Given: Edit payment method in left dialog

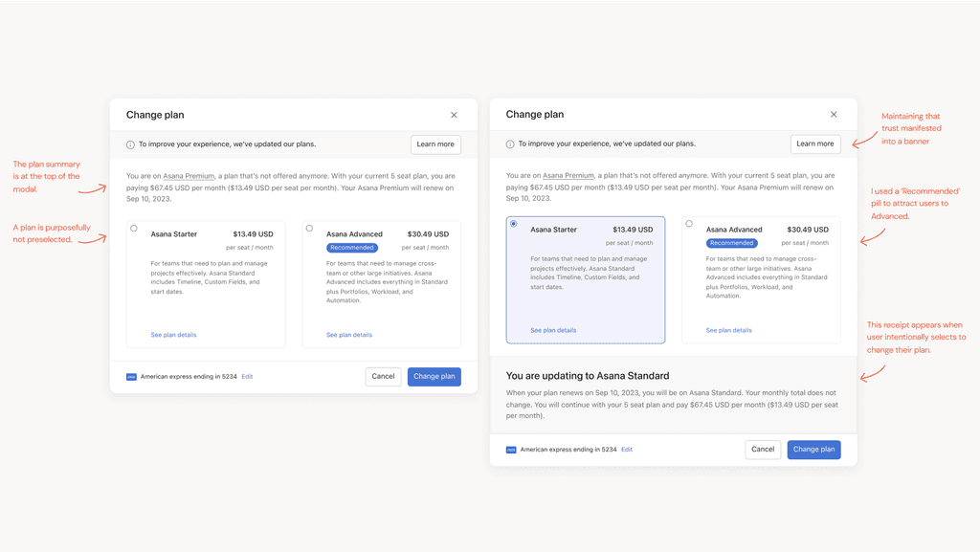Looking at the screenshot, I should [247, 377].
